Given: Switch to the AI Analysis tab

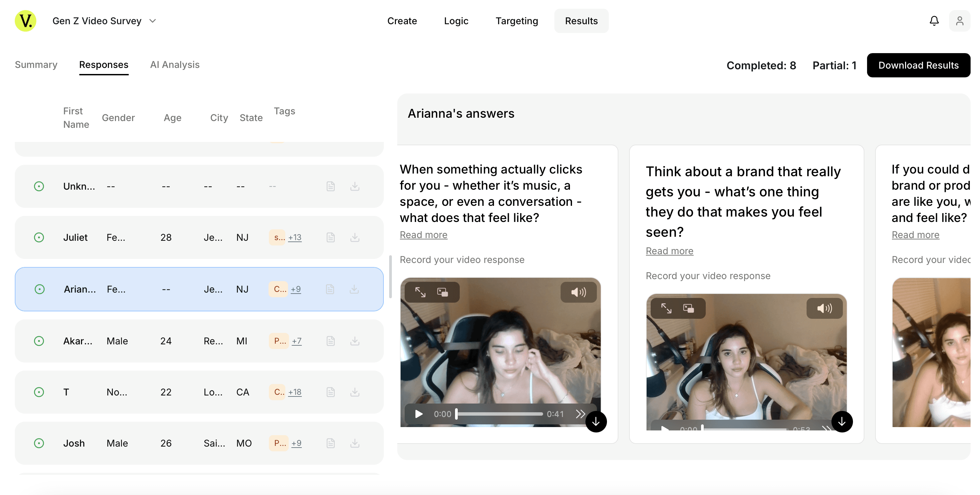Looking at the screenshot, I should point(175,65).
